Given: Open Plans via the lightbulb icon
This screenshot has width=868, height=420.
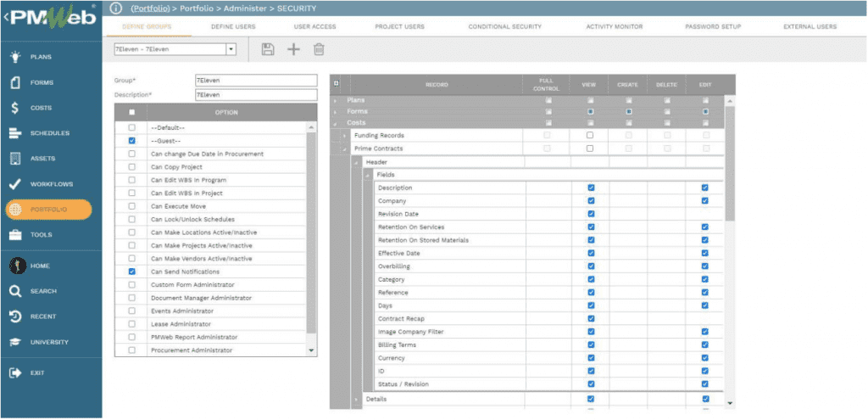Looking at the screenshot, I should [16, 57].
